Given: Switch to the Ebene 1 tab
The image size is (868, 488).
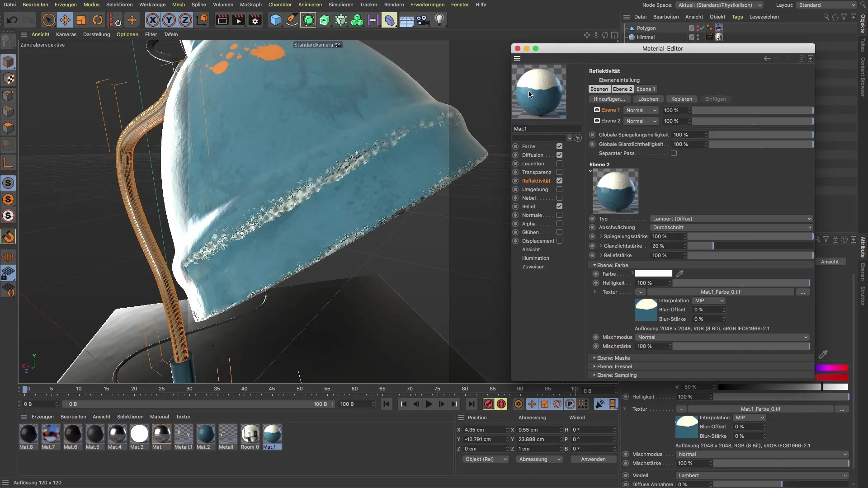Looking at the screenshot, I should [645, 89].
